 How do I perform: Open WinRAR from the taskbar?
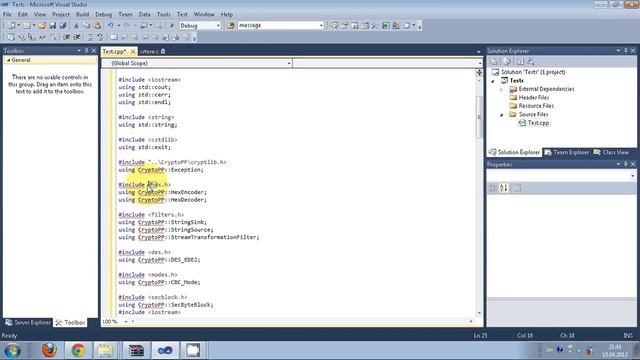(136, 350)
